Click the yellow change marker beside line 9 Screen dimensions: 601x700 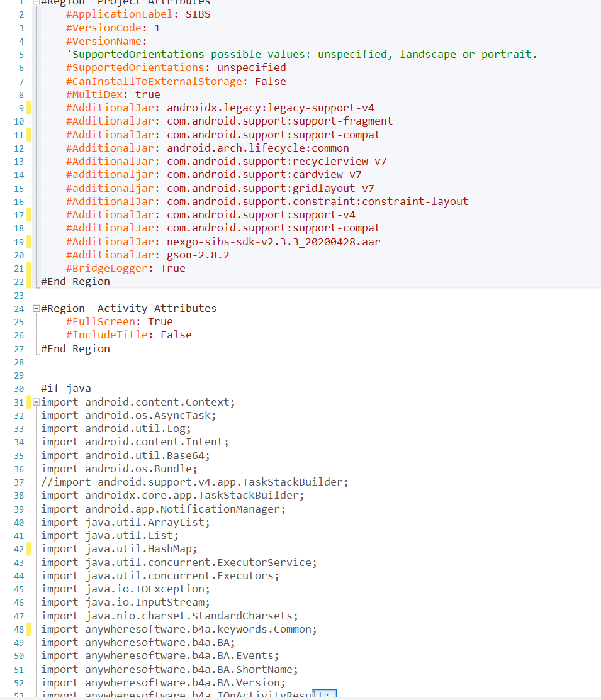pyautogui.click(x=28, y=108)
